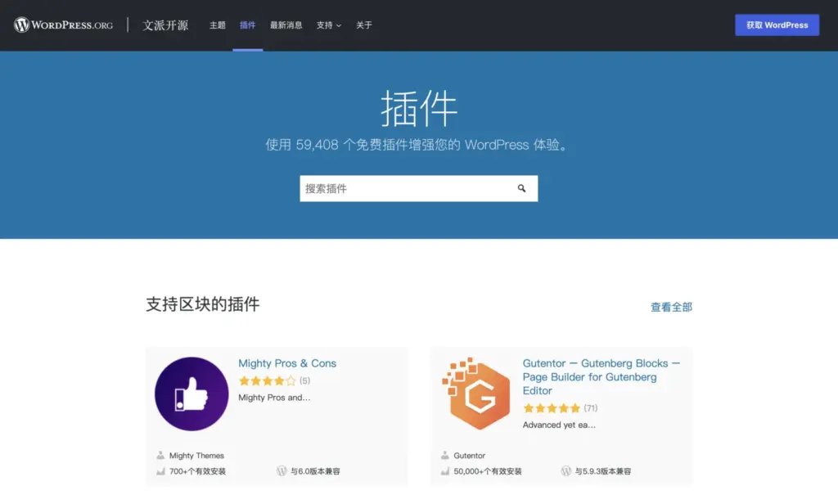Viewport: 838px width, 504px height.
Task: Open the 关于 menu item
Action: pos(364,25)
